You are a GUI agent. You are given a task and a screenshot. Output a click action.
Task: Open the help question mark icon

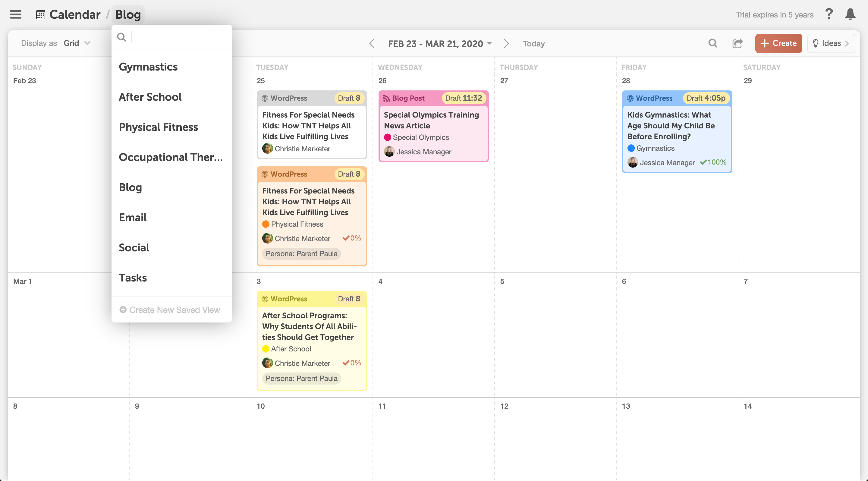coord(829,14)
